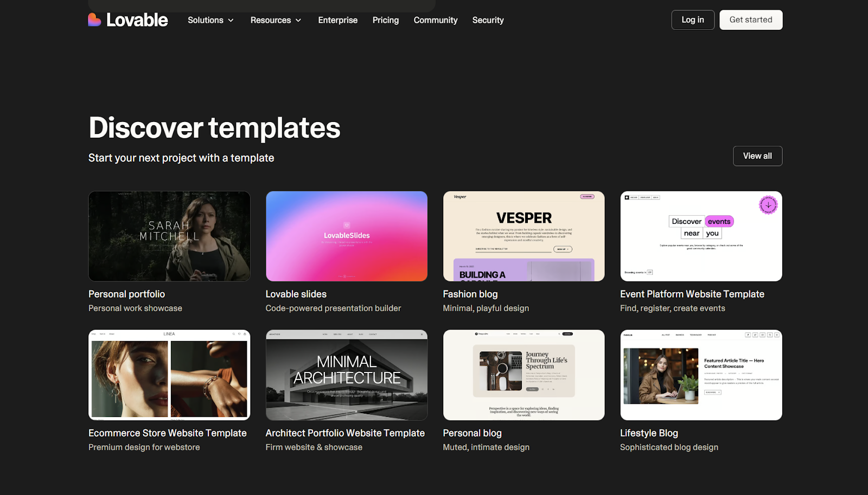Navigate to the Security page
The height and width of the screenshot is (495, 868).
pyautogui.click(x=488, y=20)
